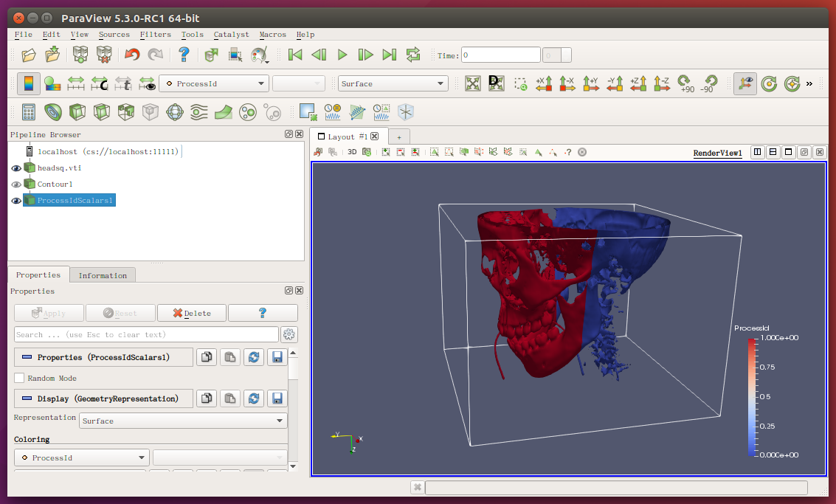Click the Open file folder icon
Screen dimensions: 836x504
(29, 55)
